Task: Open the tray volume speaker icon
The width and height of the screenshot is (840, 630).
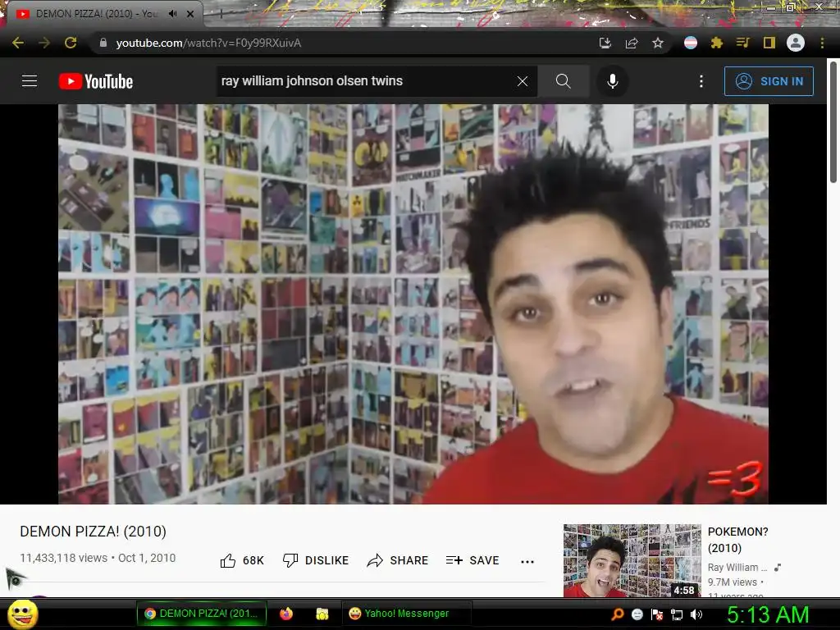Action: 696,614
